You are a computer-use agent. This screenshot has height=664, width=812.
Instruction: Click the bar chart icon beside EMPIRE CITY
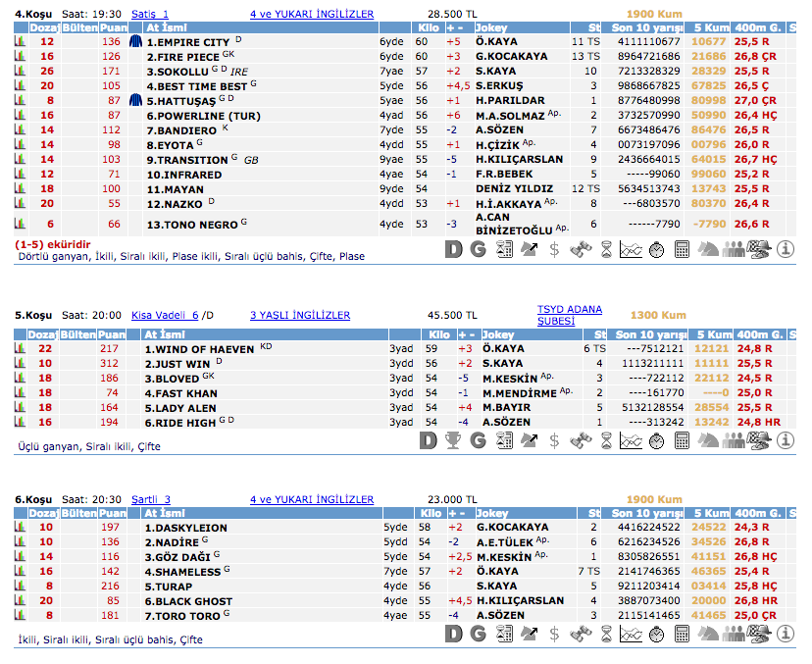pyautogui.click(x=19, y=42)
